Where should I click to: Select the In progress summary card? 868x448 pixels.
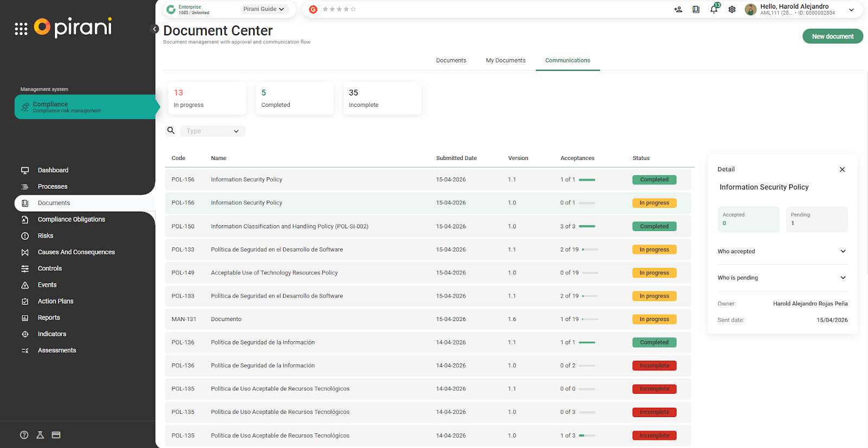pos(207,98)
